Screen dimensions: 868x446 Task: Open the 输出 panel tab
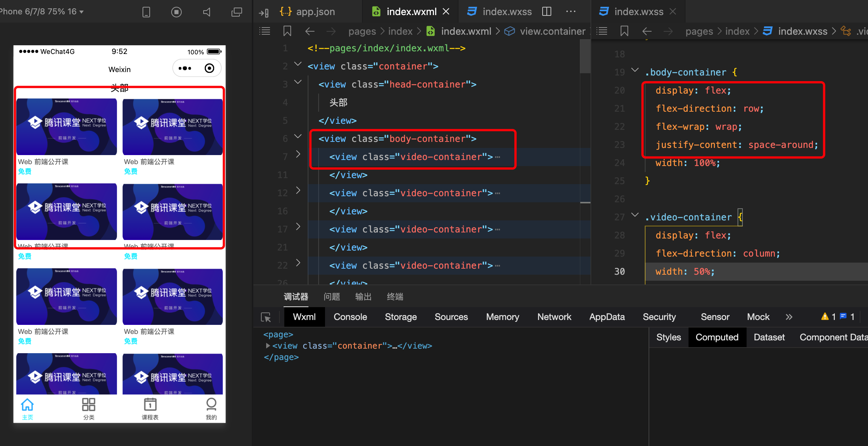coord(363,297)
